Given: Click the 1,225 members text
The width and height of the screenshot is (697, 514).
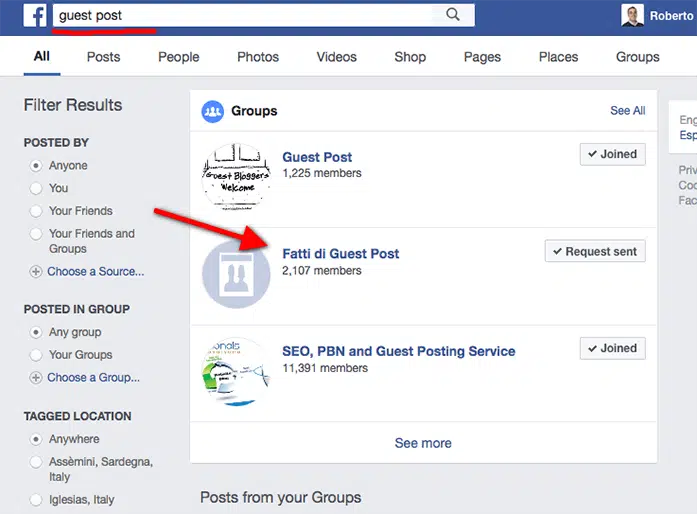Looking at the screenshot, I should (322, 173).
